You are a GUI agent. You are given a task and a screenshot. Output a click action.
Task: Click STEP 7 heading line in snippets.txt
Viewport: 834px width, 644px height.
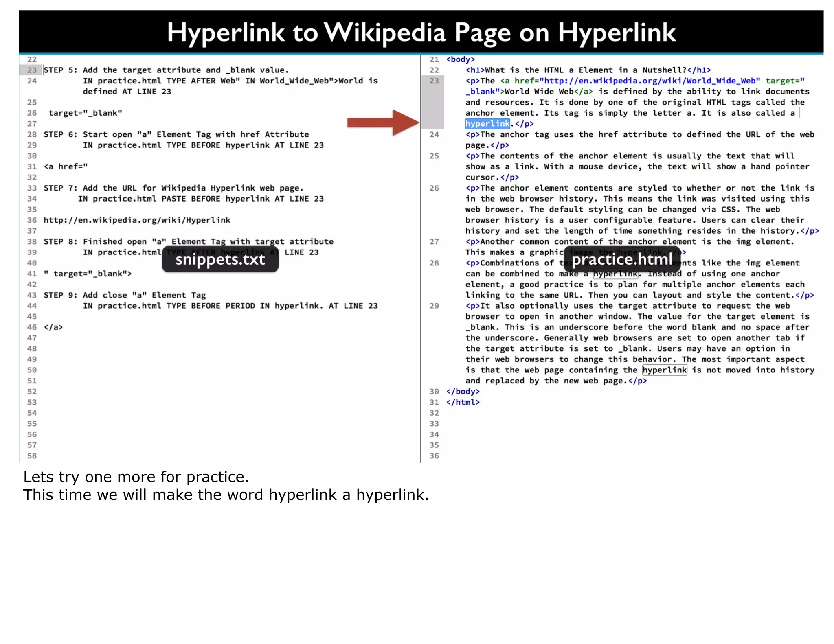173,188
